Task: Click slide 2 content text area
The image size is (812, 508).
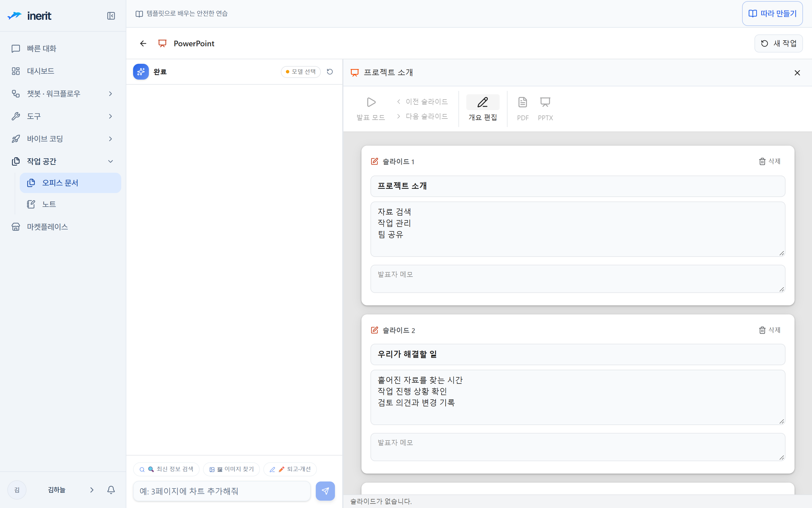Action: pyautogui.click(x=578, y=397)
